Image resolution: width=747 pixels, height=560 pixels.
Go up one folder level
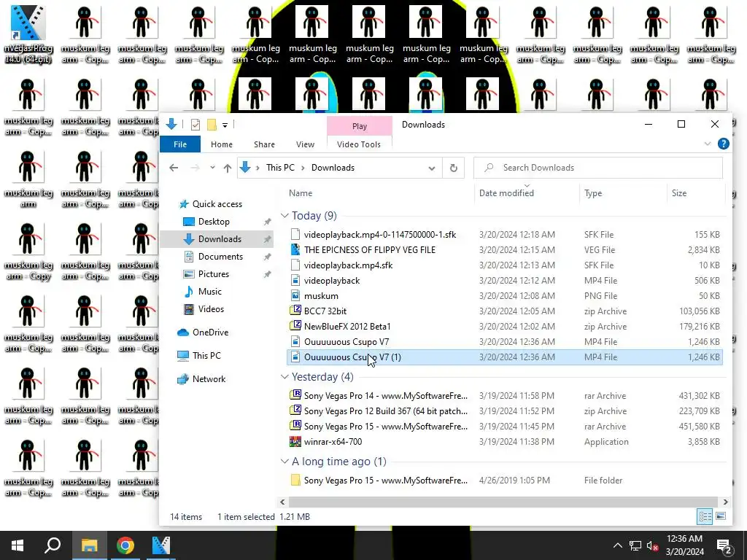coord(228,168)
